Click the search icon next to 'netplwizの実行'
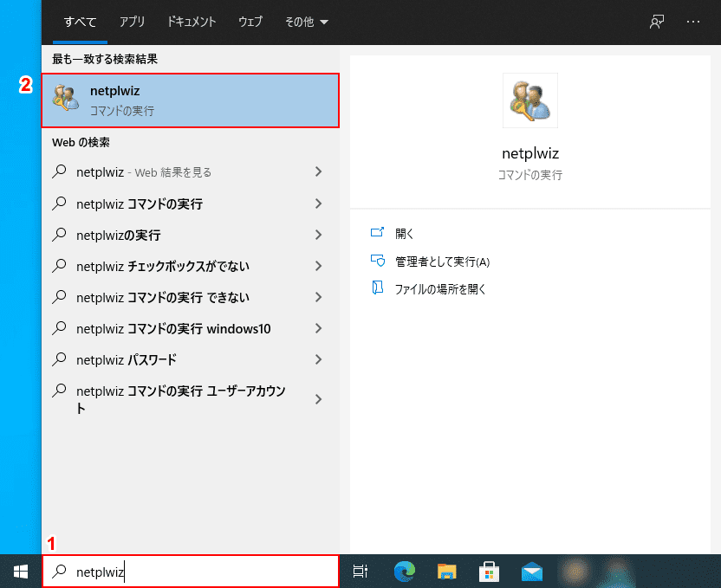721x588 pixels. [59, 234]
